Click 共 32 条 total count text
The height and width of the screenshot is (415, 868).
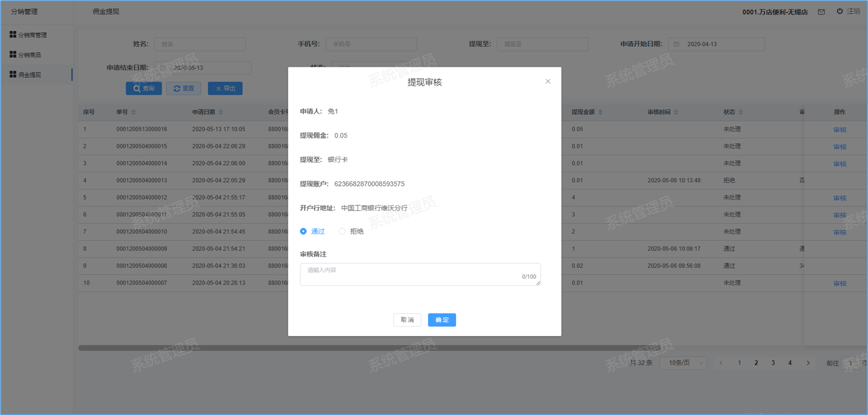click(641, 363)
